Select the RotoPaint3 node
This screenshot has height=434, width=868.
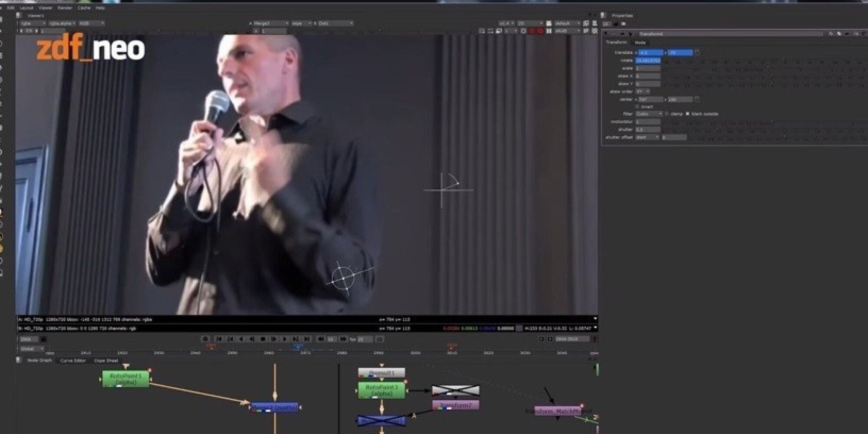point(381,390)
